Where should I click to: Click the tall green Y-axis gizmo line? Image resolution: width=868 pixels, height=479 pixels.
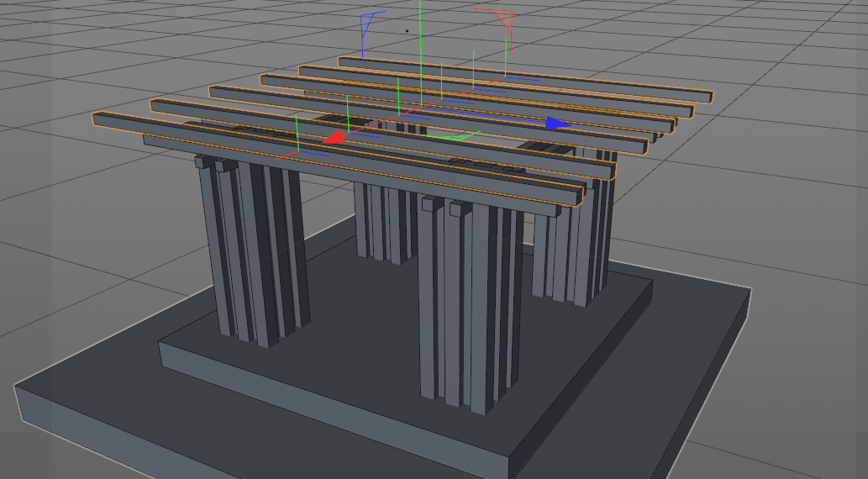[420, 53]
